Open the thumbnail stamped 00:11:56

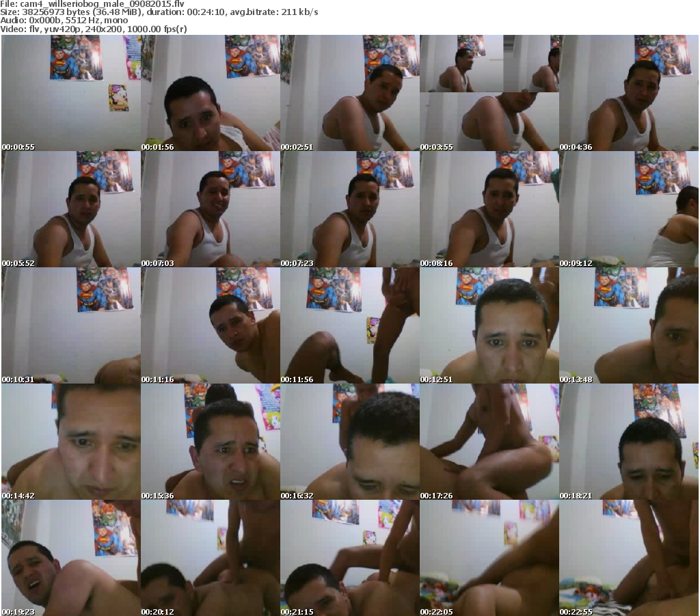350,325
